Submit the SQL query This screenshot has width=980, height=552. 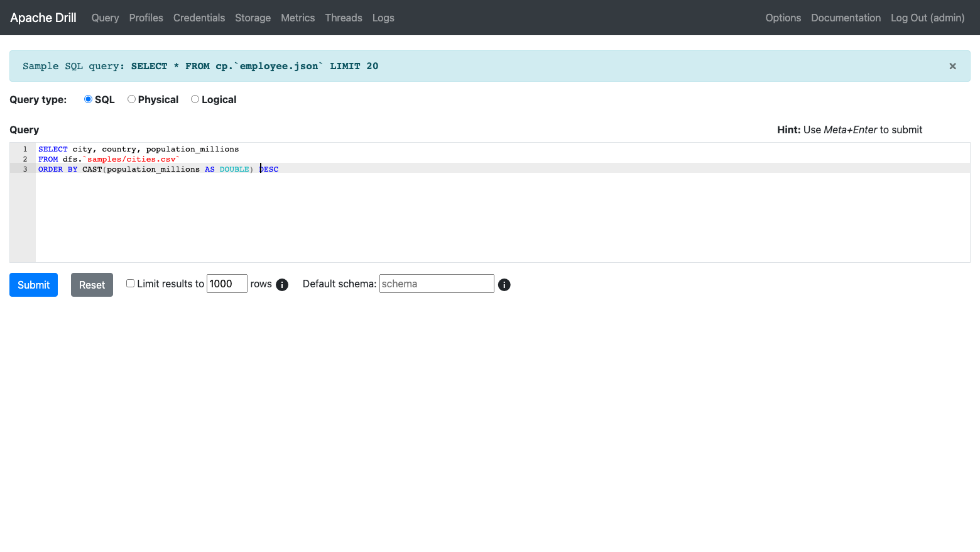coord(33,285)
